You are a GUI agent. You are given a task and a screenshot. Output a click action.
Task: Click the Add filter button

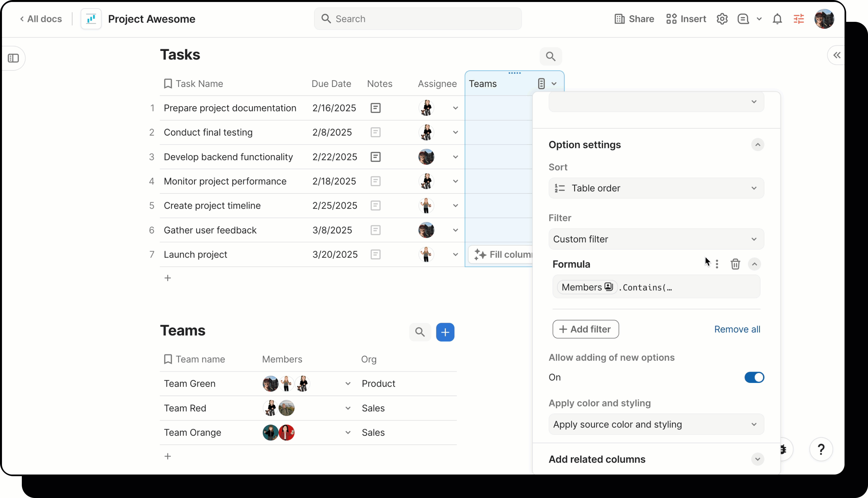pos(585,329)
